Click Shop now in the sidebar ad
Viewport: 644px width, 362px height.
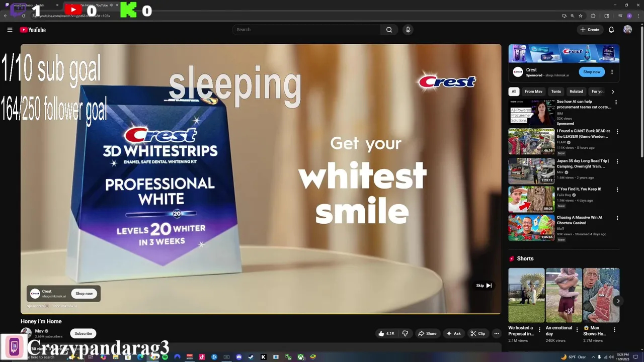[x=592, y=72]
